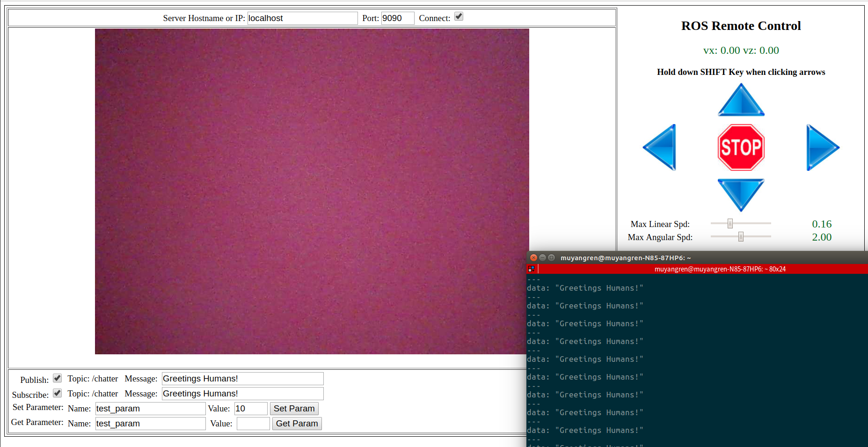Image resolution: width=868 pixels, height=447 pixels.
Task: Click the Set Parameter name field
Action: (x=150, y=408)
